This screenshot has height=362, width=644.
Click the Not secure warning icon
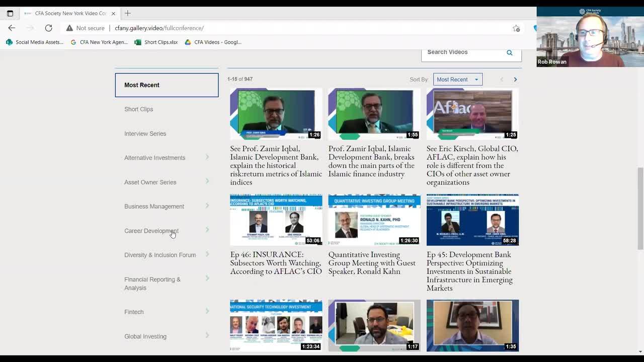coord(69,28)
